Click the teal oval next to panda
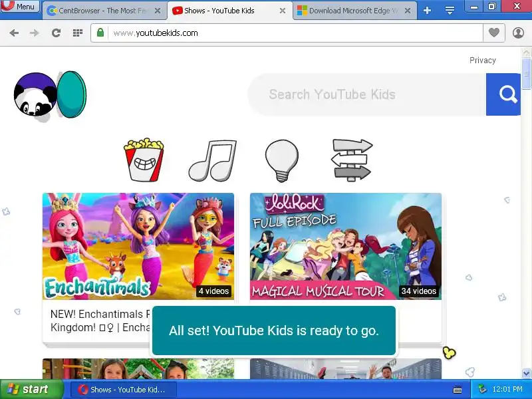The height and width of the screenshot is (399, 532). pos(71,94)
